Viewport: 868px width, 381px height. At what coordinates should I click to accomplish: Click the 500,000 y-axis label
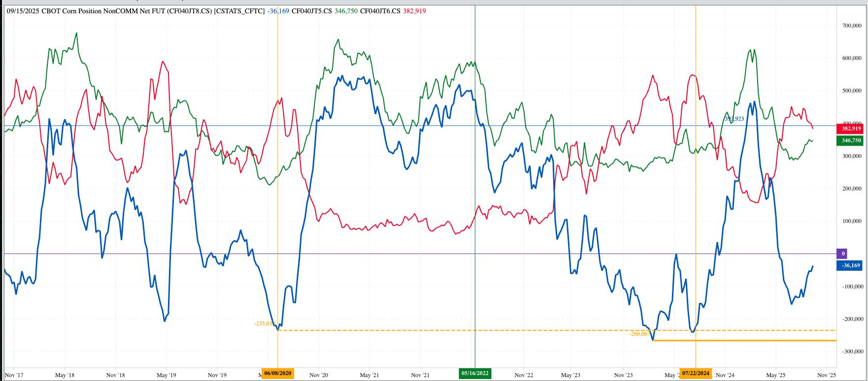852,91
